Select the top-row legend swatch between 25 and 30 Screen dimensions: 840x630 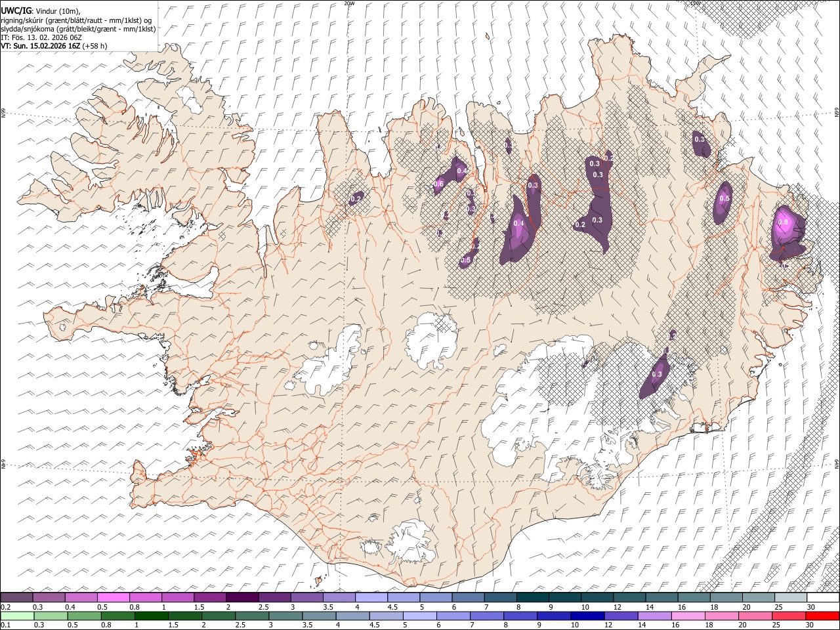tap(791, 597)
